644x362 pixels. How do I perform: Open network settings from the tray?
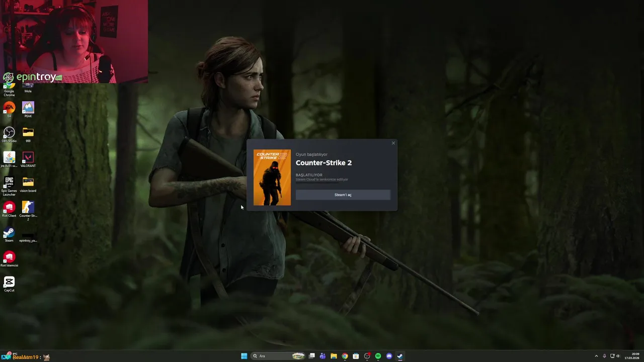tap(612, 356)
